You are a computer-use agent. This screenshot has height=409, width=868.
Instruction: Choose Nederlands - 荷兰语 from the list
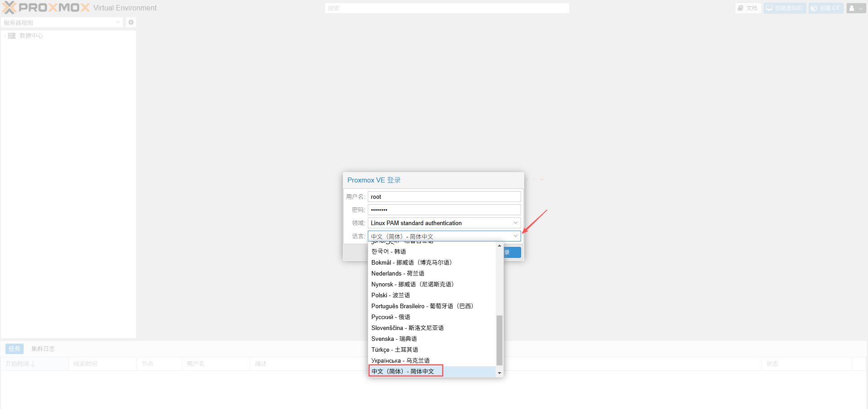[432, 273]
